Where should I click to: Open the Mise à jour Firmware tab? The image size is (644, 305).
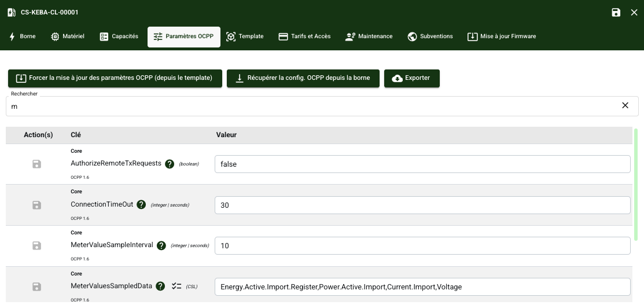pyautogui.click(x=502, y=36)
